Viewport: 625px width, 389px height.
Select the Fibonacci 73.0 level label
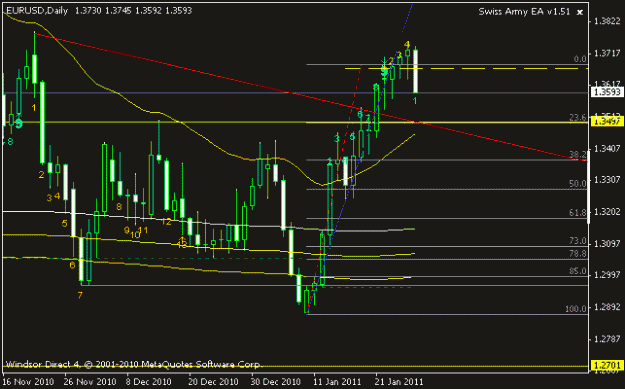point(578,241)
